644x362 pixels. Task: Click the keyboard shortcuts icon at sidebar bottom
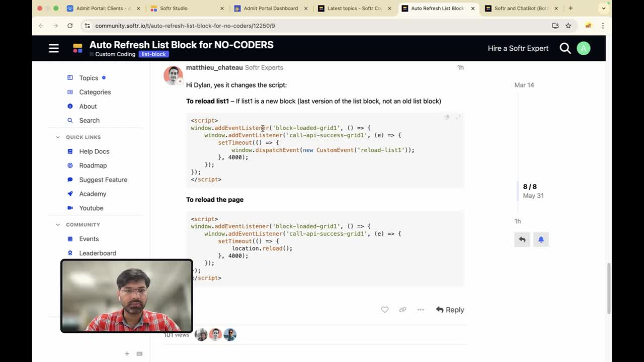point(139,354)
